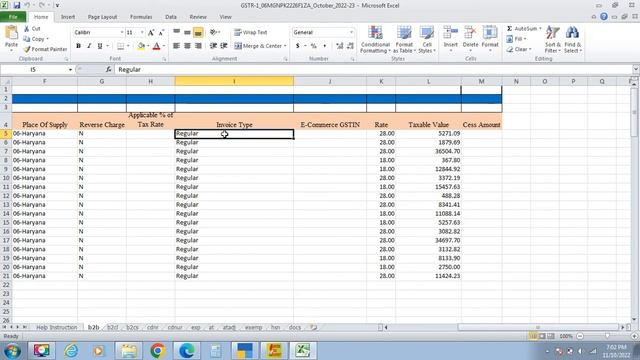Open the cell borders button

pos(120,46)
